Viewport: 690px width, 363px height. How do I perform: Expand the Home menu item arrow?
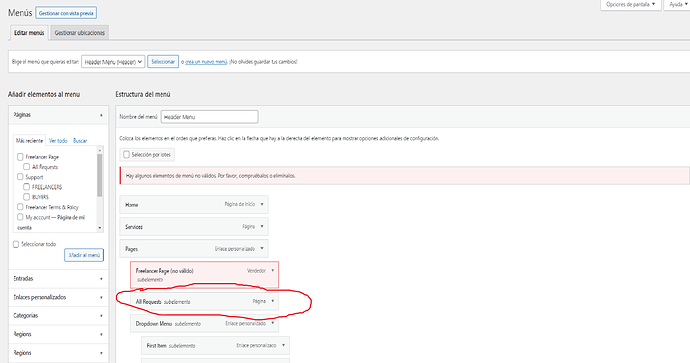262,205
